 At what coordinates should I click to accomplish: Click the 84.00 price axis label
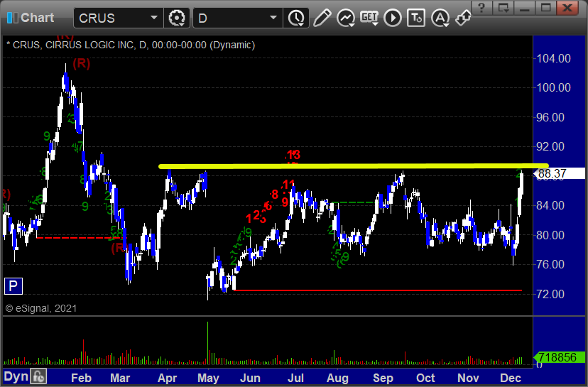(550, 205)
